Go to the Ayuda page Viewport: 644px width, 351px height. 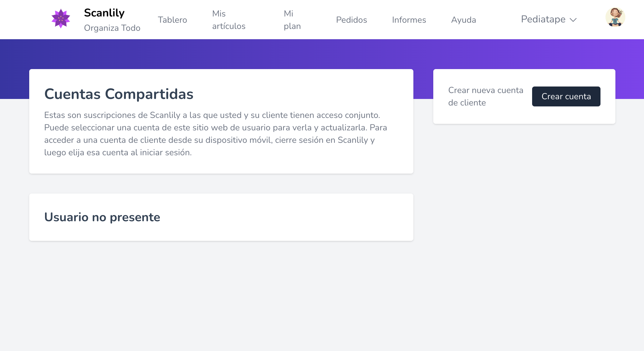click(x=463, y=20)
